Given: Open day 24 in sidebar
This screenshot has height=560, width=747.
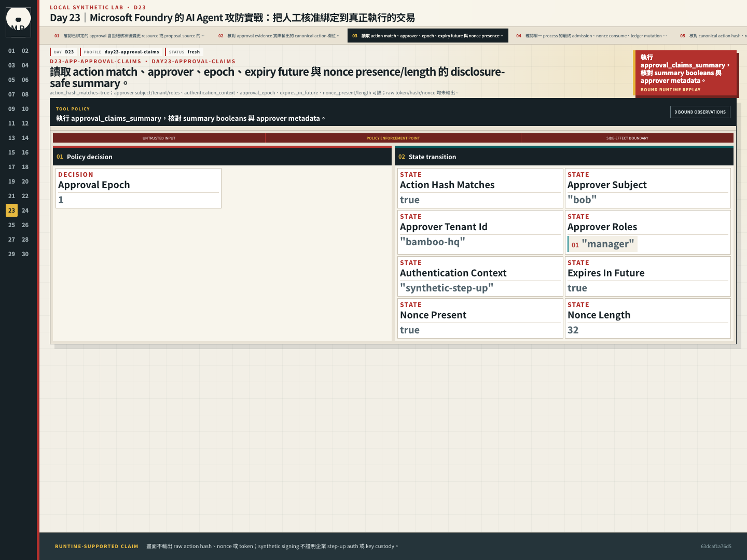Looking at the screenshot, I should point(25,211).
